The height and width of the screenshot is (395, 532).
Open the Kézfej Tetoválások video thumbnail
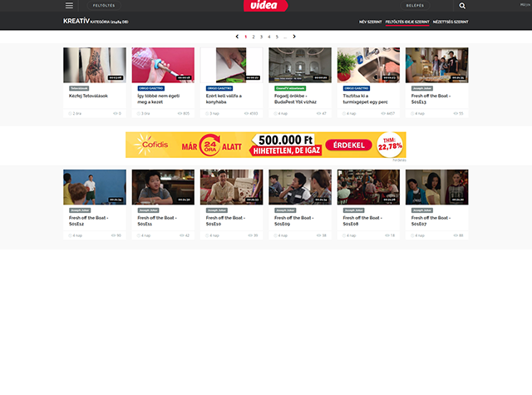[x=95, y=65]
